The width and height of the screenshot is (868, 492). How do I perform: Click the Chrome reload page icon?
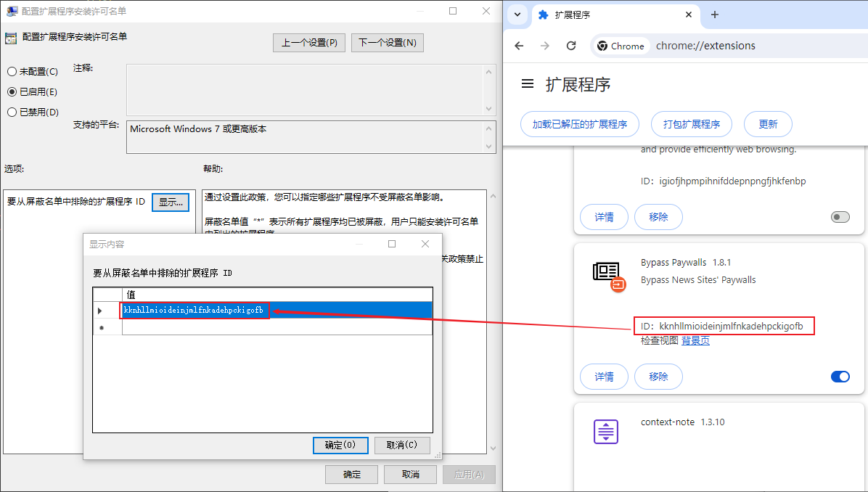(571, 46)
